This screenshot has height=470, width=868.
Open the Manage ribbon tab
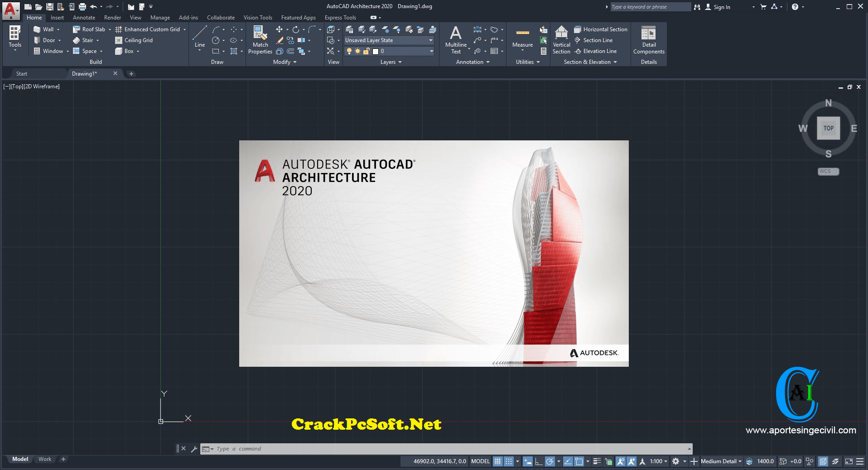tap(160, 18)
